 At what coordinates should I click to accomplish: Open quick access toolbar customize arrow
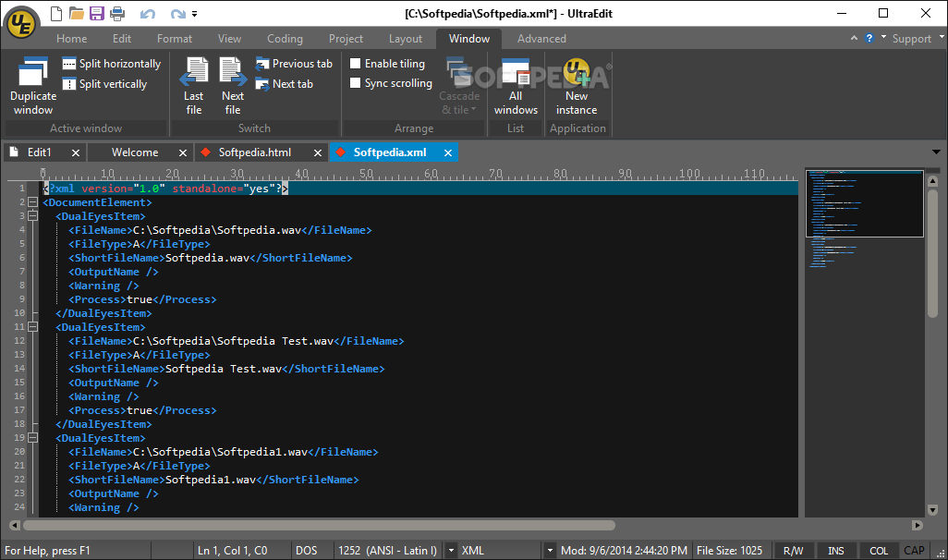[x=195, y=13]
